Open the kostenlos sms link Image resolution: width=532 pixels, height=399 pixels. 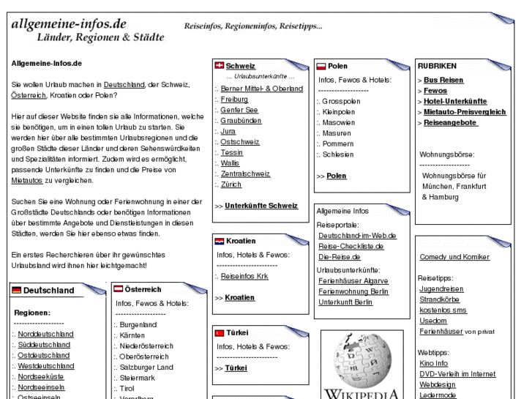click(x=443, y=310)
